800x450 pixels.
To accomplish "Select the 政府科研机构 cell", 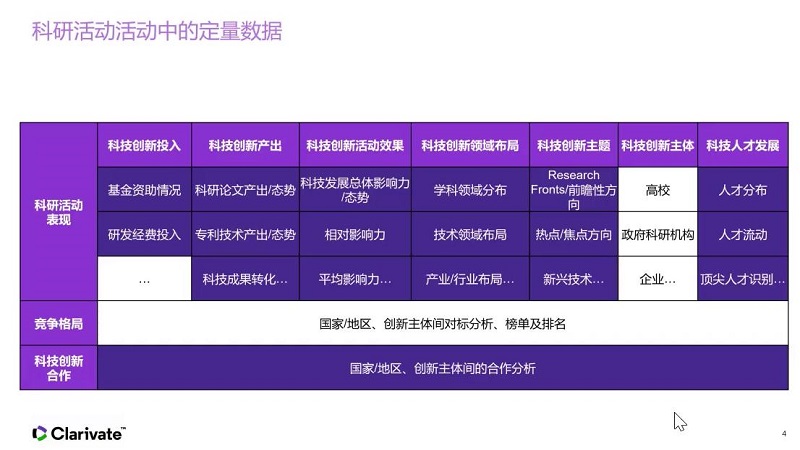I will (x=657, y=235).
